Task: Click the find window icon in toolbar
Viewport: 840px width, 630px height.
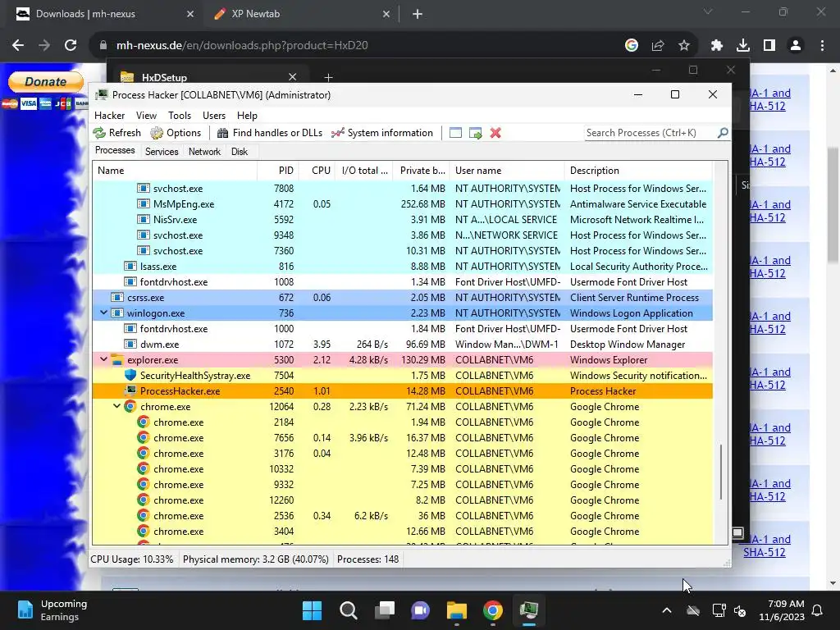Action: tap(455, 133)
